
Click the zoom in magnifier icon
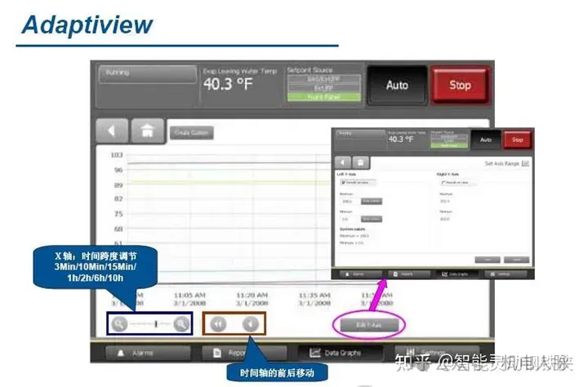point(180,324)
